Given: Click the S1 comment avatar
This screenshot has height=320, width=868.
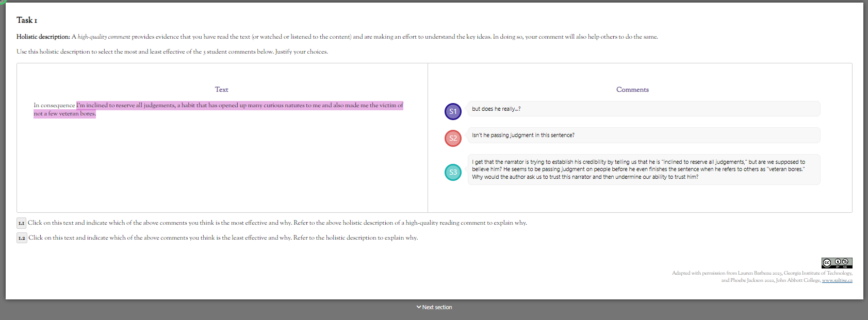Looking at the screenshot, I should (453, 111).
